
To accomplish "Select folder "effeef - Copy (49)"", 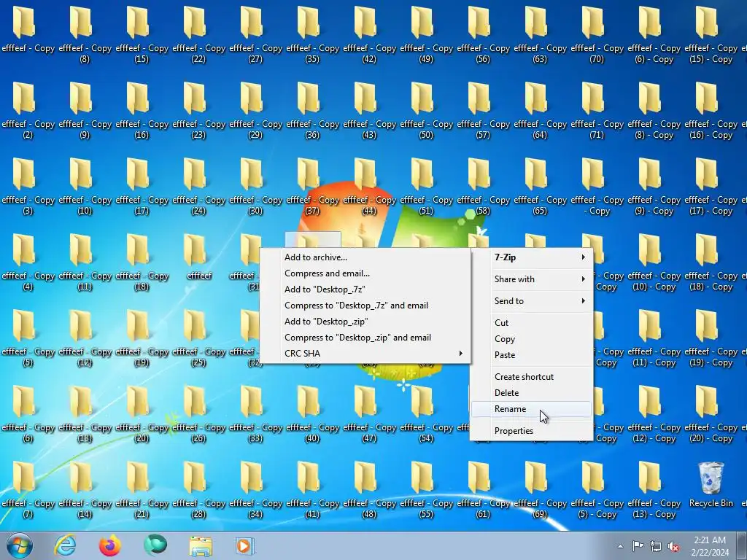I will pos(426,35).
